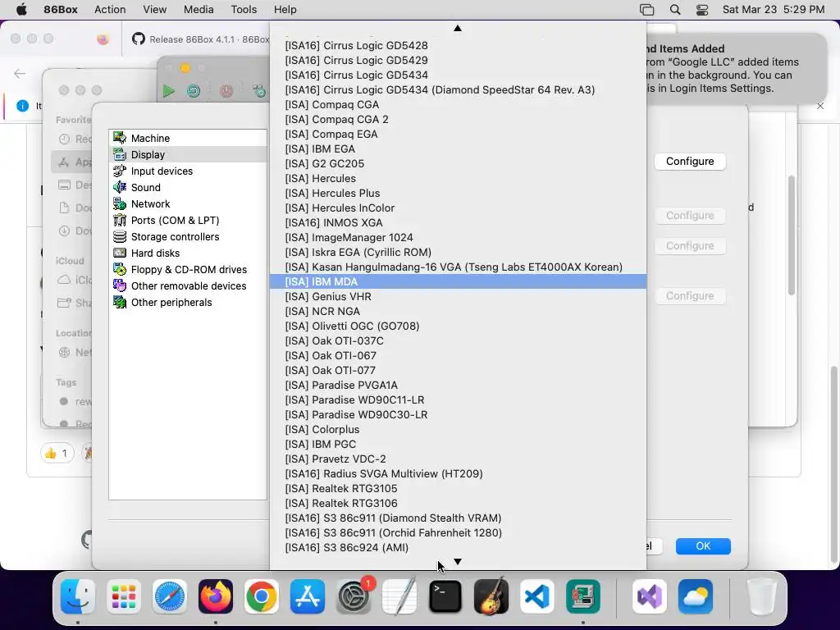Open System Settings from the Dock
This screenshot has height=630, width=840.
click(x=354, y=596)
